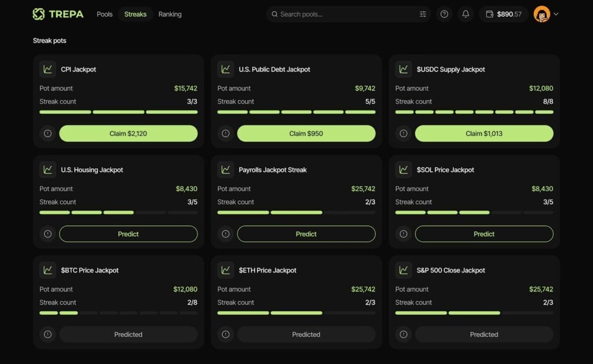
Task: Select the Streaks tab
Action: tap(136, 14)
